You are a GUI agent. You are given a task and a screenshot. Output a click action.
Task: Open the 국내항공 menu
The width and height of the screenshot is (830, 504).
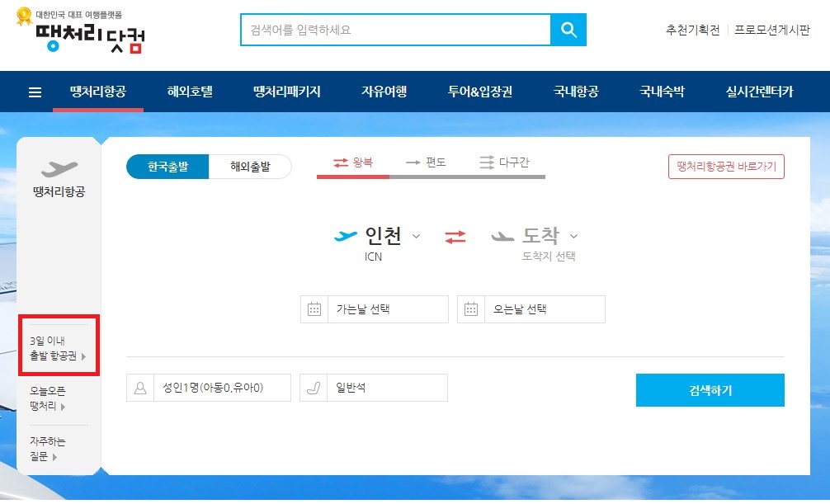pyautogui.click(x=578, y=92)
